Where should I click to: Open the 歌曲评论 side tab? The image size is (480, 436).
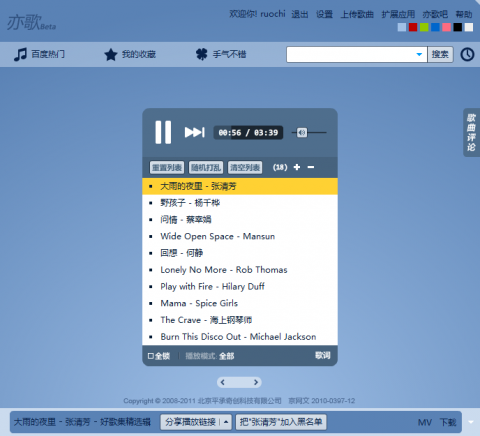[x=471, y=132]
